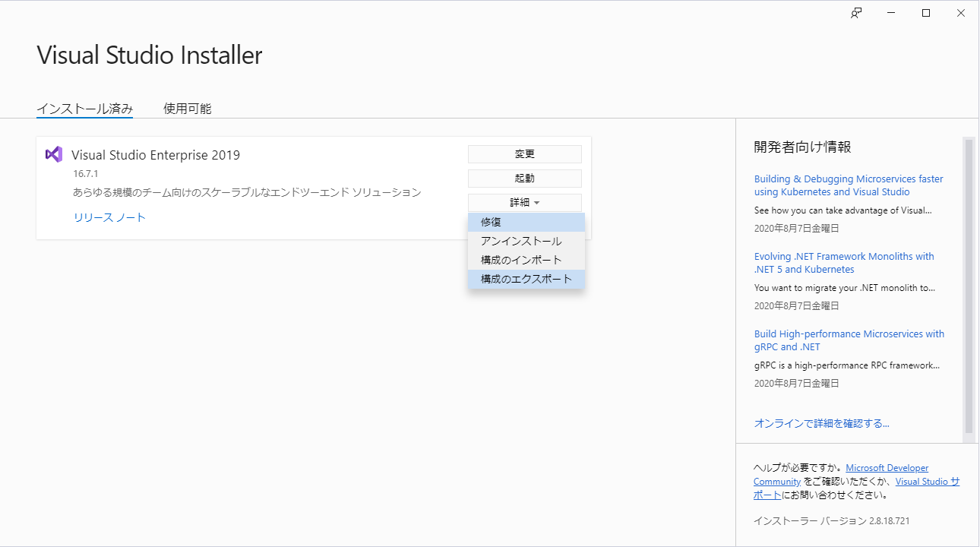Screen dimensions: 980x547
Task: Close the Visual Studio Installer window
Action: (961, 13)
